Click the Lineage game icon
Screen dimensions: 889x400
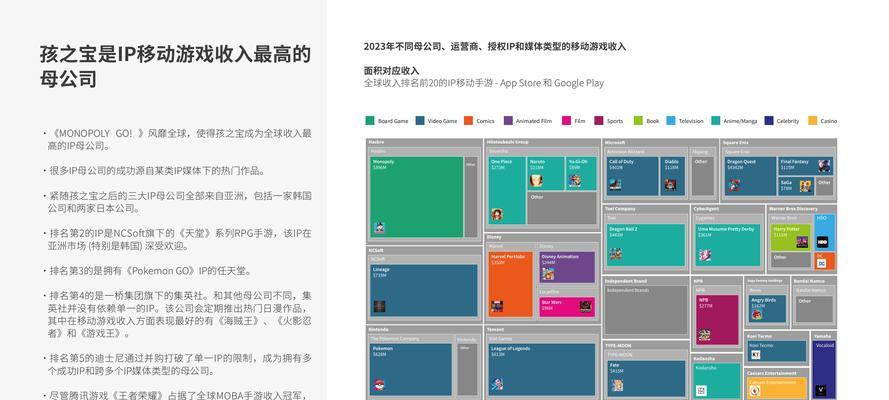pyautogui.click(x=379, y=307)
